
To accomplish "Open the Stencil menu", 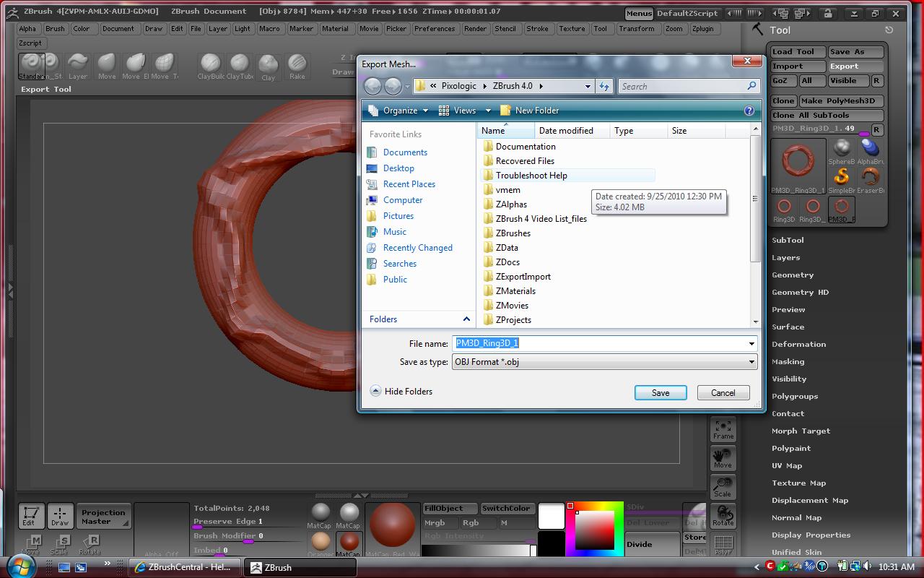I will [x=505, y=29].
